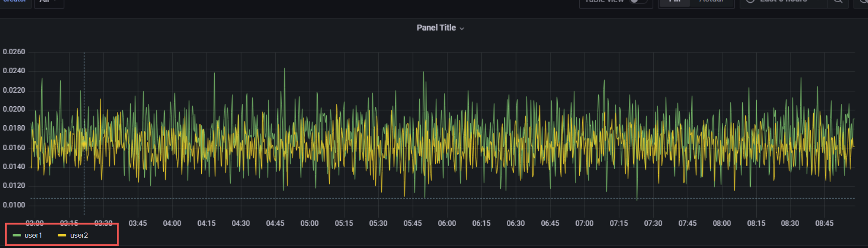Click the clock icon in time picker
Screen dimensions: 868x248
point(750,1)
